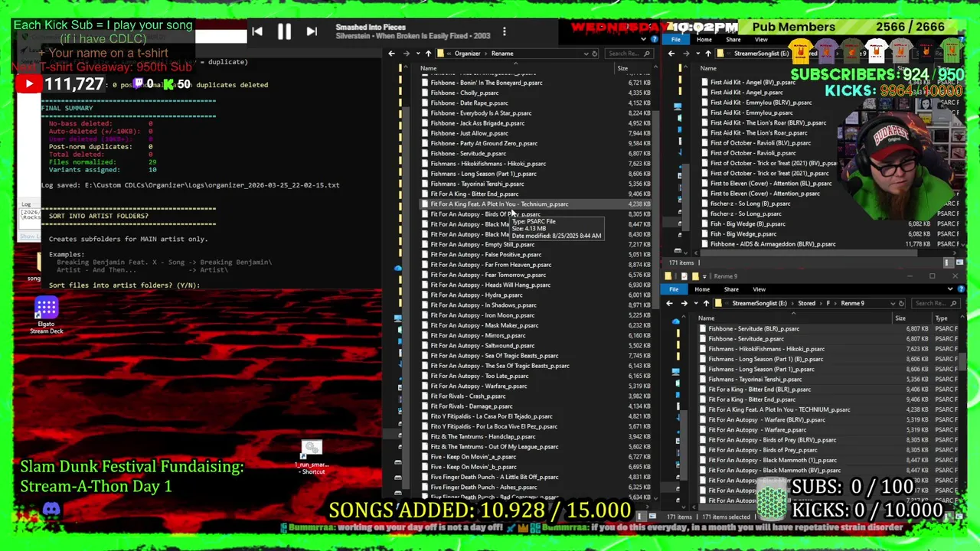Open the Home tab in upper-right Explorer window
Image resolution: width=980 pixels, height=551 pixels.
coord(704,39)
